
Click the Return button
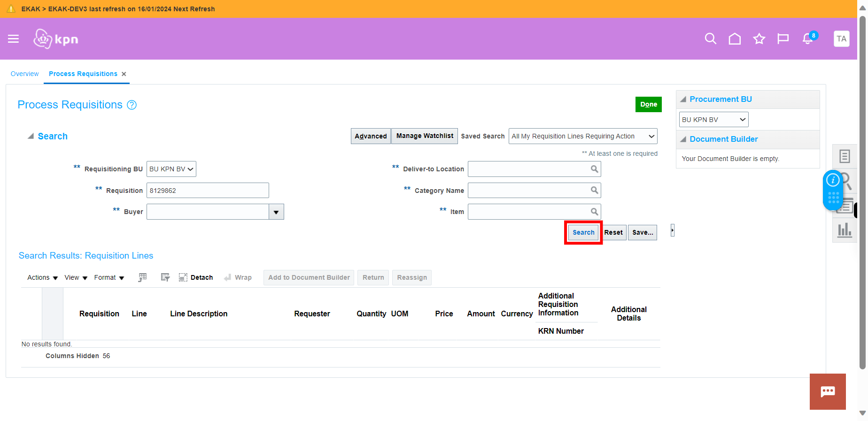373,277
